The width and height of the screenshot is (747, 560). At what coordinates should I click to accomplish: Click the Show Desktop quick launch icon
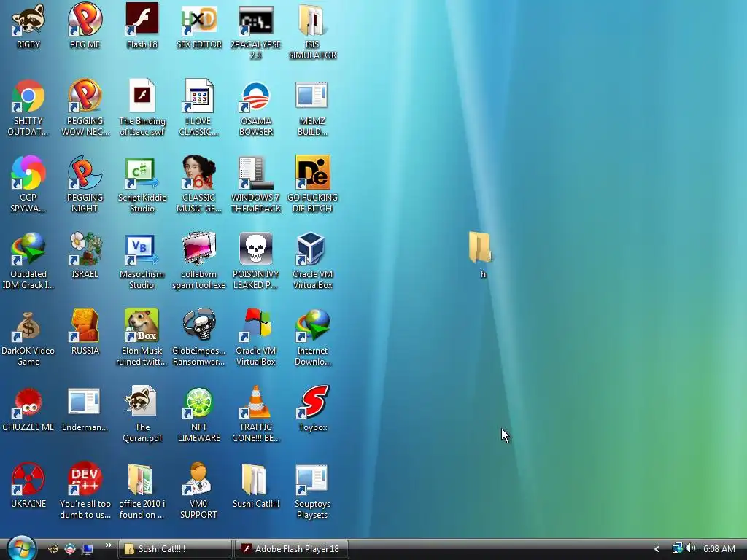coord(88,549)
